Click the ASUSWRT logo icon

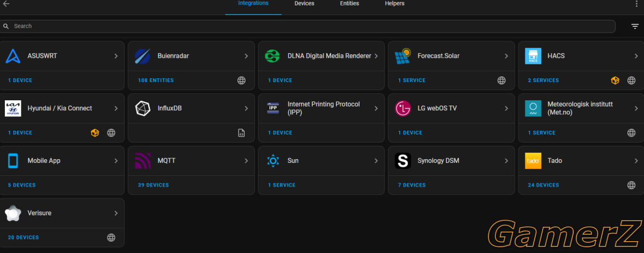click(x=13, y=56)
